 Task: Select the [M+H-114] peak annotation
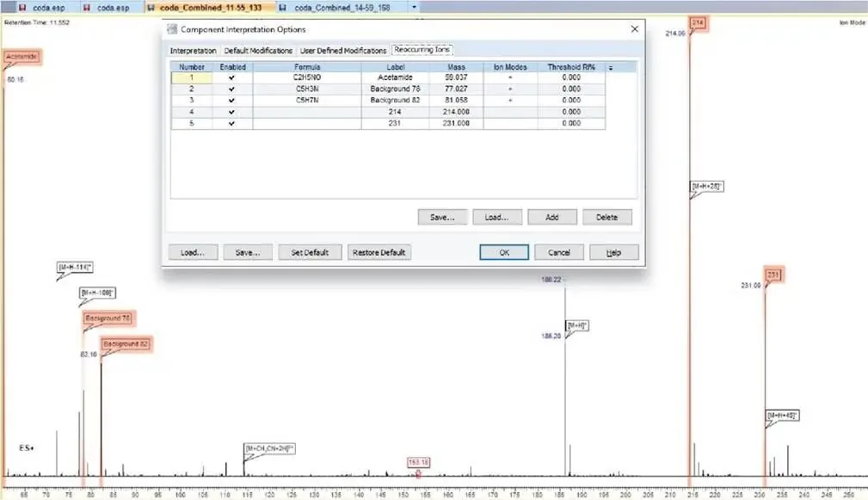coord(76,268)
